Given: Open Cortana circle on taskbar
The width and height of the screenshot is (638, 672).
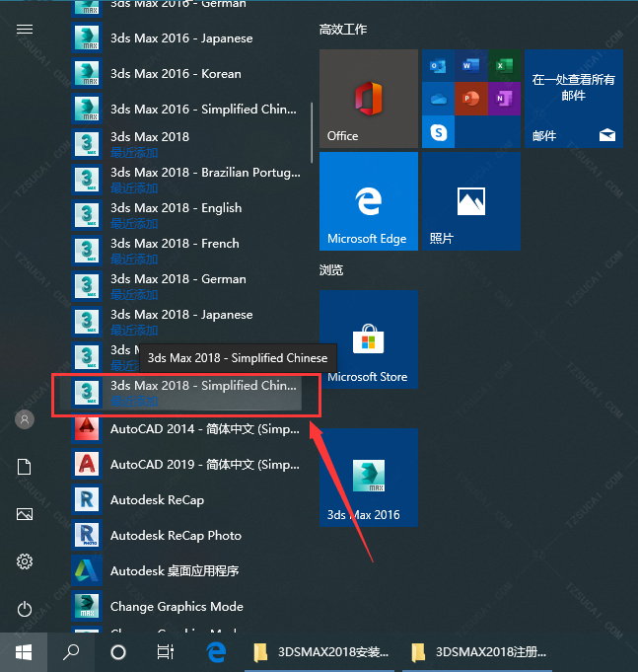Looking at the screenshot, I should point(118,652).
